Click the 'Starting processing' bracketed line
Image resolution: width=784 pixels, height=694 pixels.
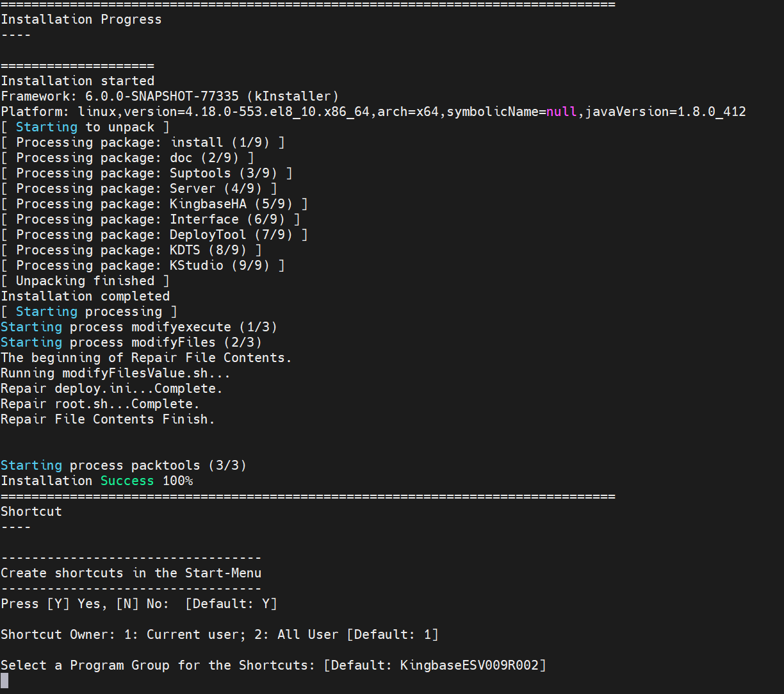pyautogui.click(x=89, y=311)
